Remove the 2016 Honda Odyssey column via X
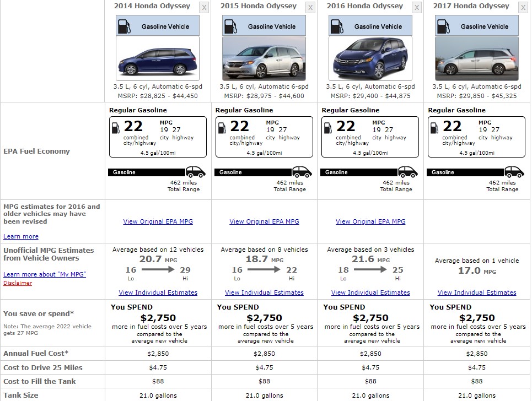This screenshot has width=532, height=401. [417, 8]
